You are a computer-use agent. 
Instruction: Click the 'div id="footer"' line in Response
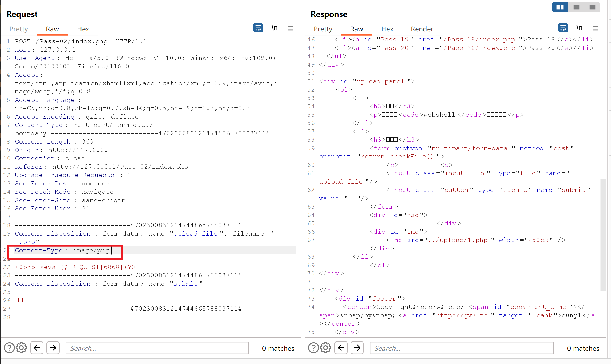coord(370,299)
